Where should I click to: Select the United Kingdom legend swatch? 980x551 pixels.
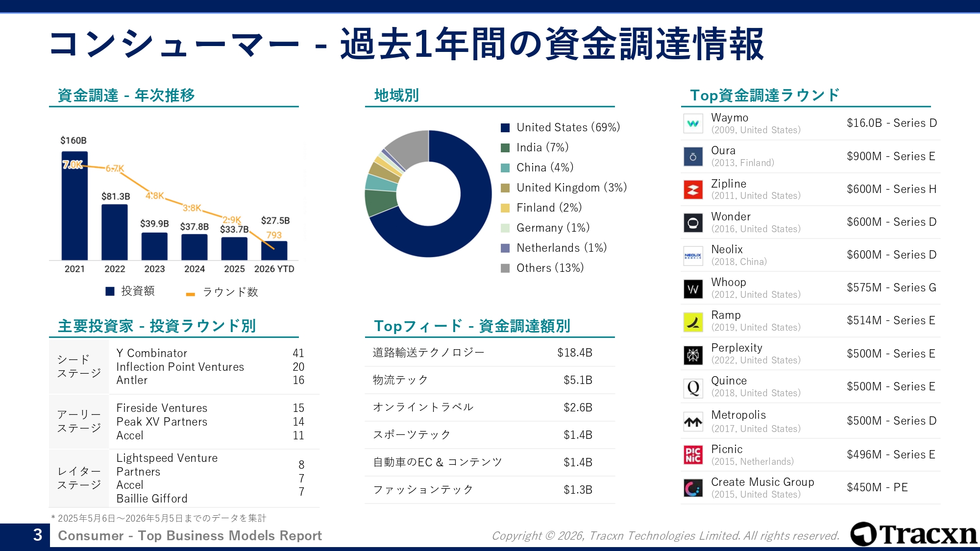(x=505, y=188)
